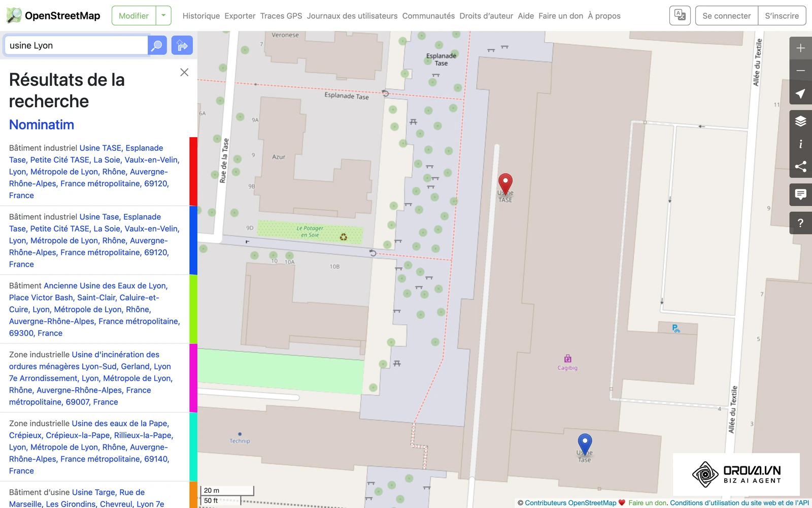812x508 pixels.
Task: Open the Exporter menu item
Action: point(240,16)
